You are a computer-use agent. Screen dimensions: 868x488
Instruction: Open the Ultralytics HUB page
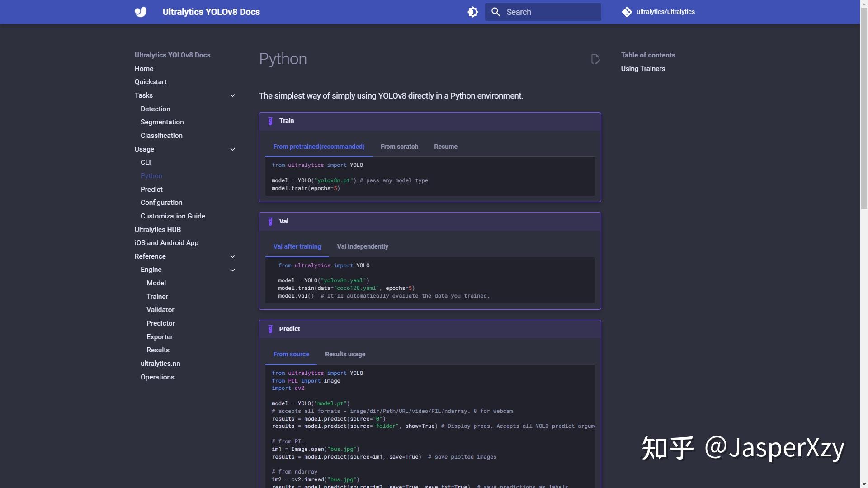[x=157, y=230]
